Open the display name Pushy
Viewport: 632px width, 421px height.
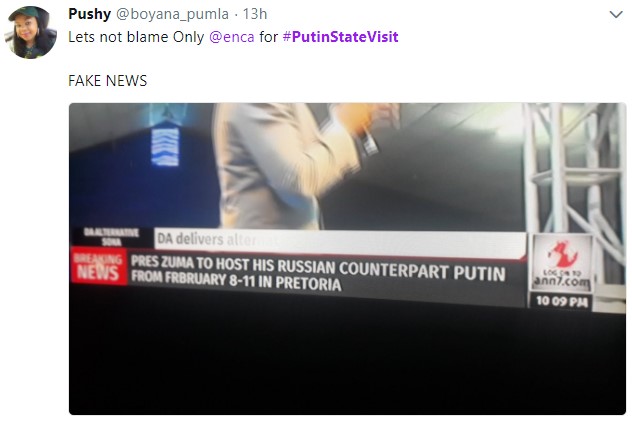coord(89,14)
